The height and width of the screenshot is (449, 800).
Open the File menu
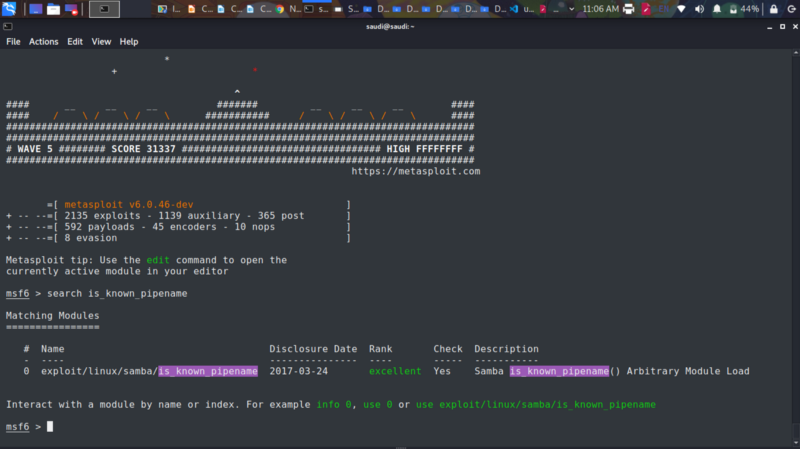[13, 42]
